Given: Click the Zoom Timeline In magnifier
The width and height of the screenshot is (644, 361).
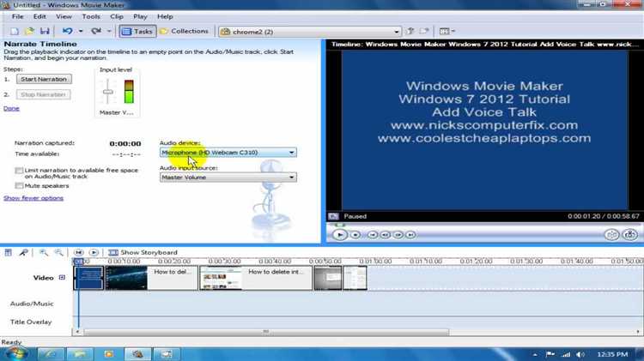Looking at the screenshot, I should tap(43, 252).
